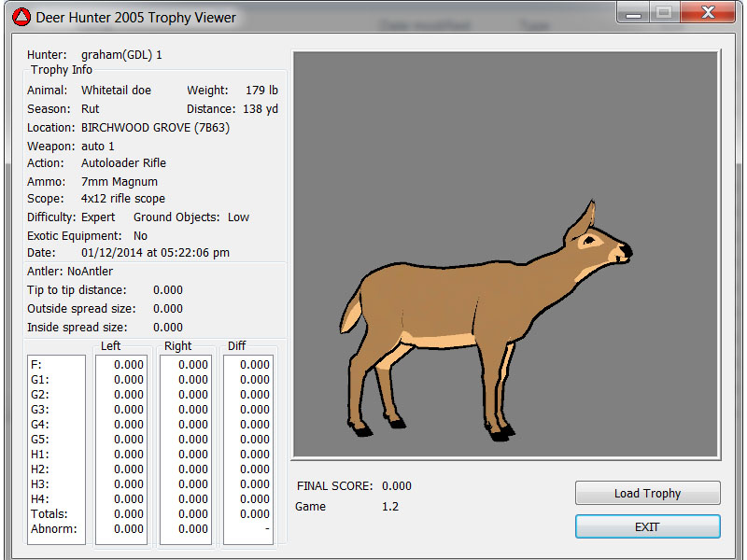This screenshot has height=560, width=747.
Task: Click the Deer Hunter red app icon in title bar
Action: tap(21, 17)
